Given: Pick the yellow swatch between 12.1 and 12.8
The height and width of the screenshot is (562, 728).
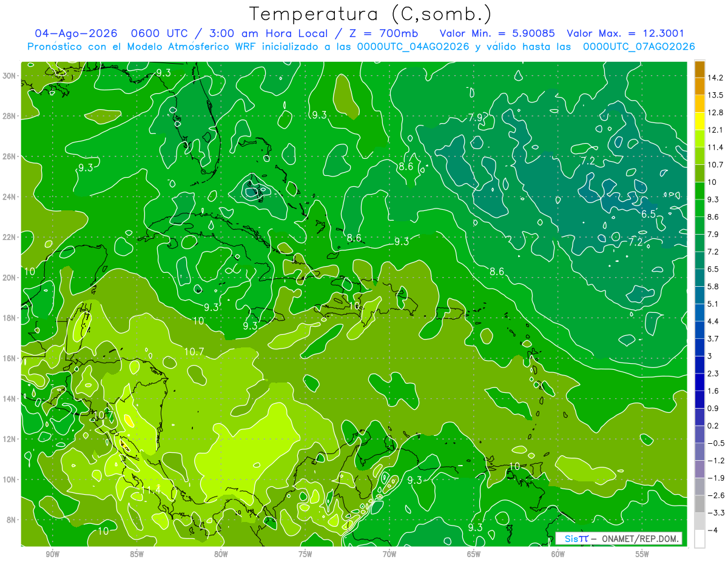Looking at the screenshot, I should [699, 121].
